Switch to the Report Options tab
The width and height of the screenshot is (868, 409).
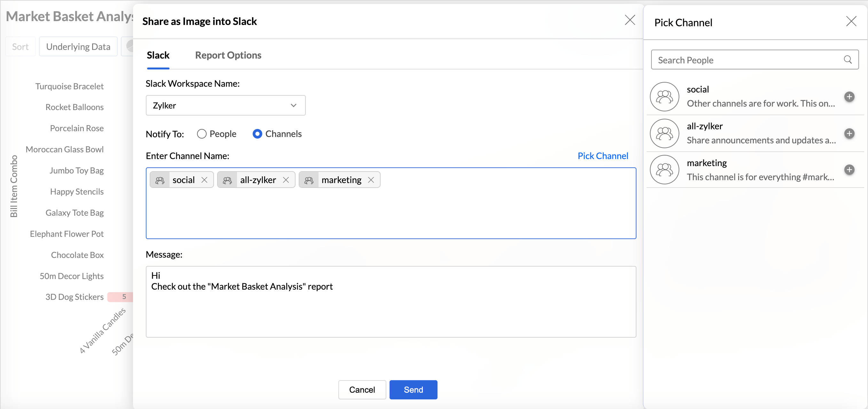[x=228, y=55]
